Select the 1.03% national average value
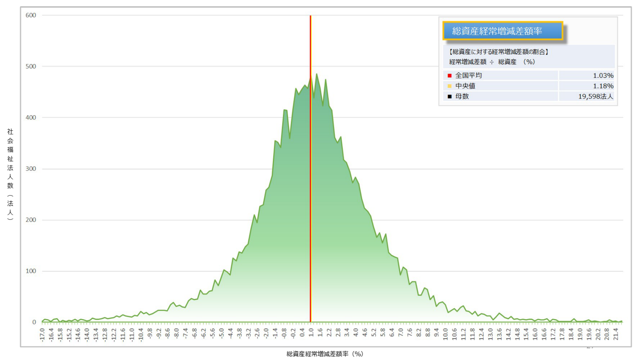The width and height of the screenshot is (644, 362). click(x=603, y=76)
